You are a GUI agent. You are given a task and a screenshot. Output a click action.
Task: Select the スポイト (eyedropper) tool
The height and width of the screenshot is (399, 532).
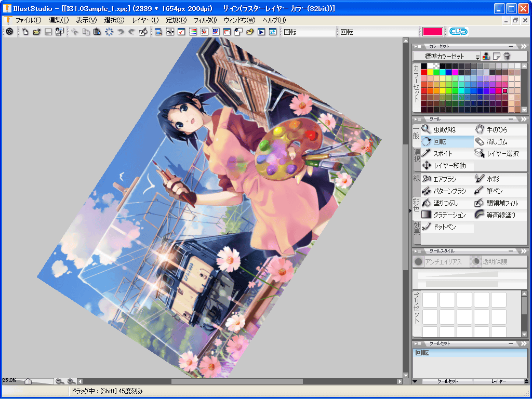coord(447,153)
